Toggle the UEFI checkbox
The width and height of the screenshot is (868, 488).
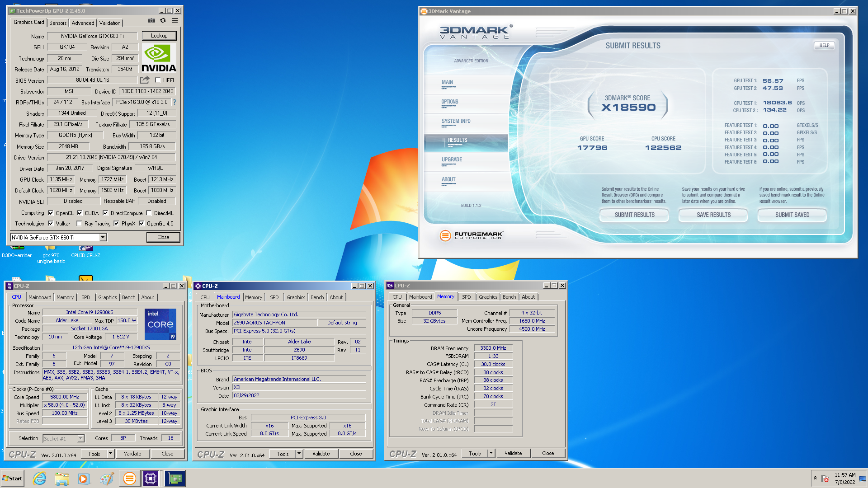pos(158,80)
